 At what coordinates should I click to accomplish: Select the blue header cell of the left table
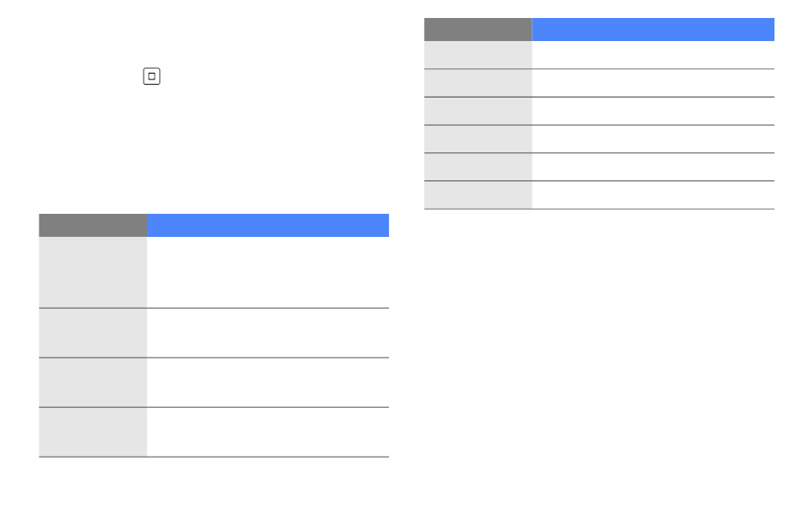[x=268, y=226]
